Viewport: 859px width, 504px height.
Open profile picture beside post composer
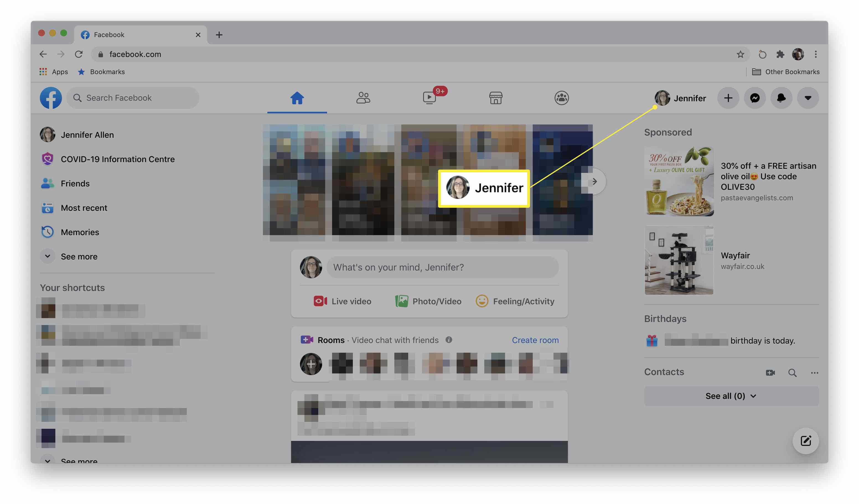311,267
